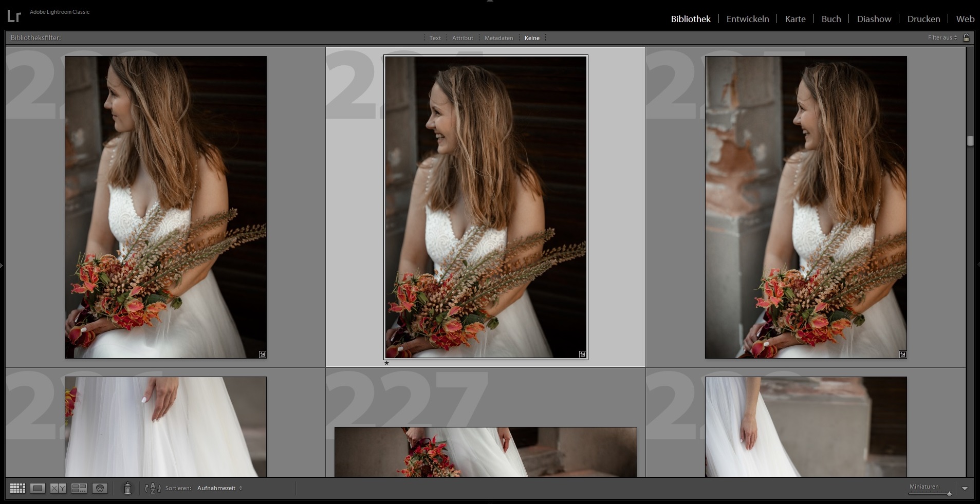Screen dimensions: 980x504
Task: Open the Filter aus preset dropdown
Action: tap(942, 38)
